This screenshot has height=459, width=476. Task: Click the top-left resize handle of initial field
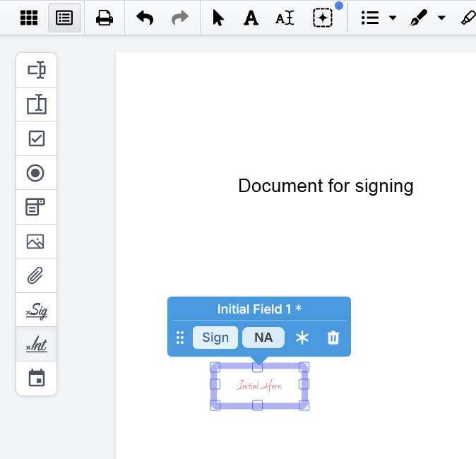(215, 367)
